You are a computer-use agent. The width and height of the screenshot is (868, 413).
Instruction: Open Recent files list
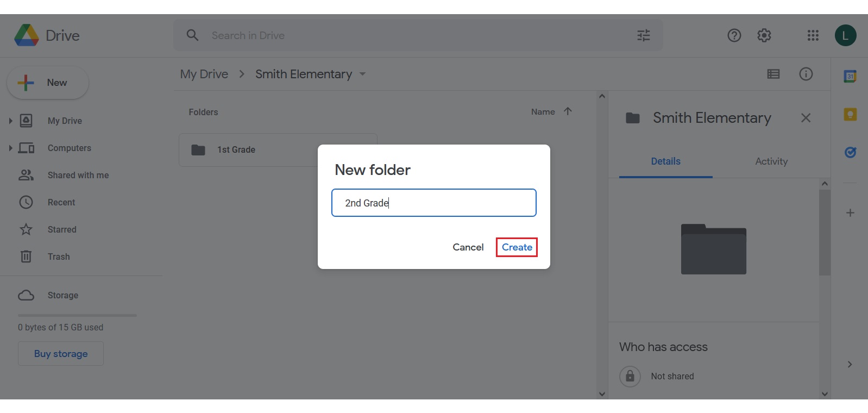61,202
